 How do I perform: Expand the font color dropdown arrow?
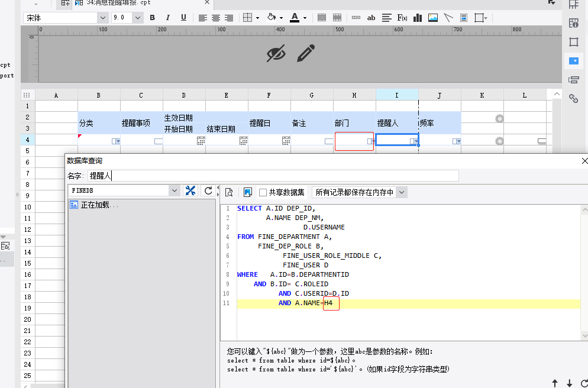[x=305, y=18]
